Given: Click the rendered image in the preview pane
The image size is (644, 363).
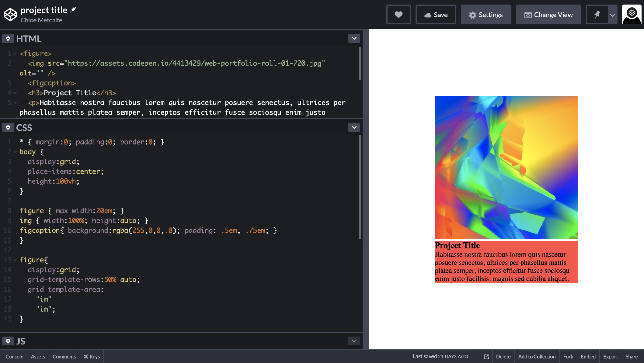Looking at the screenshot, I should (x=506, y=167).
